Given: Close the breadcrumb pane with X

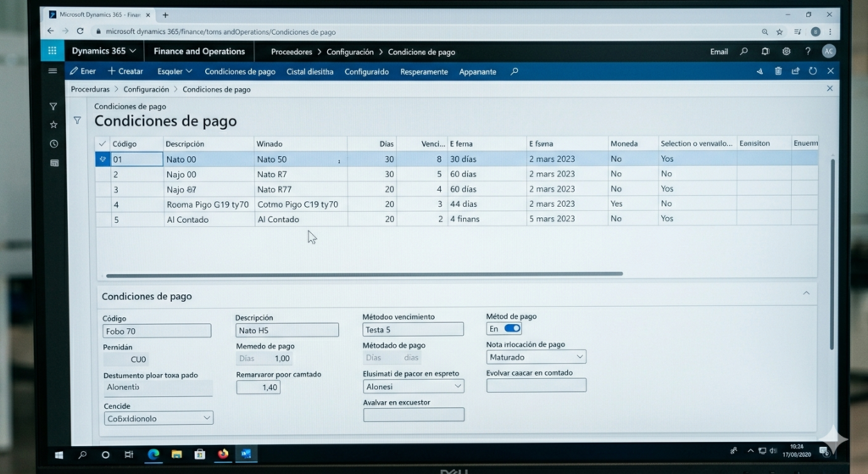Looking at the screenshot, I should [830, 88].
